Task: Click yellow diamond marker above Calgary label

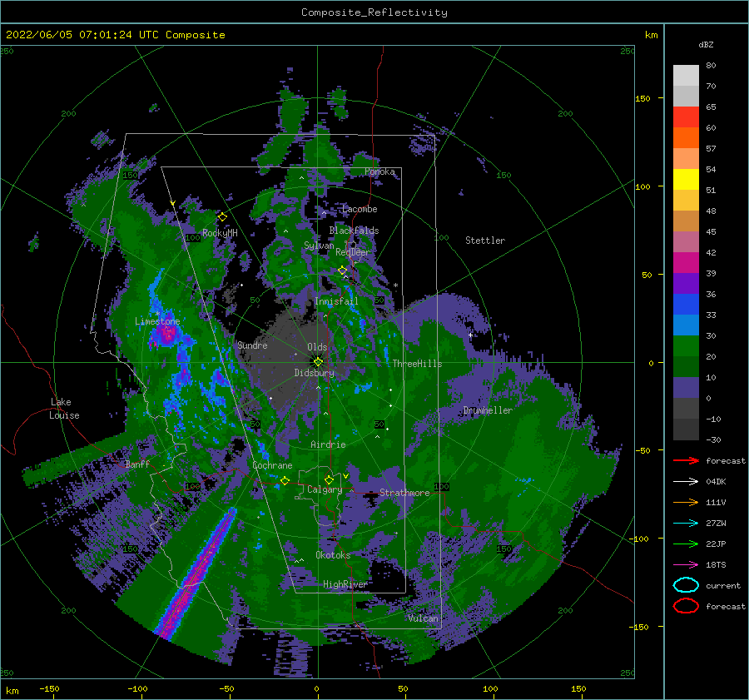Action: click(329, 479)
